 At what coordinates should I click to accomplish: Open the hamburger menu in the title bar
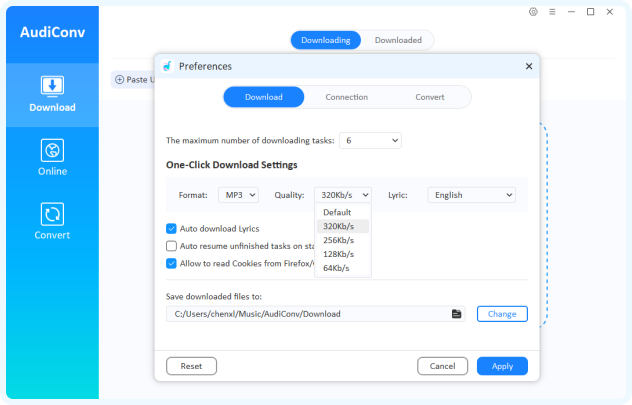click(552, 12)
